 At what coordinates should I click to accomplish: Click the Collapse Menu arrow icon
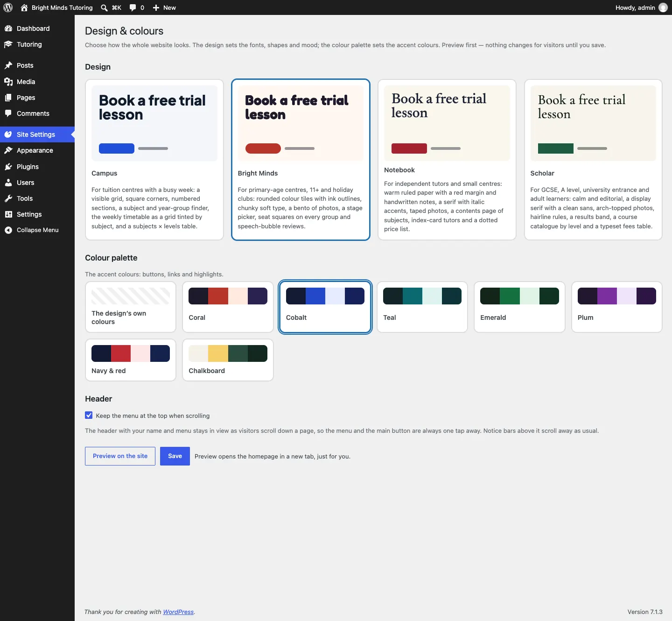8,230
